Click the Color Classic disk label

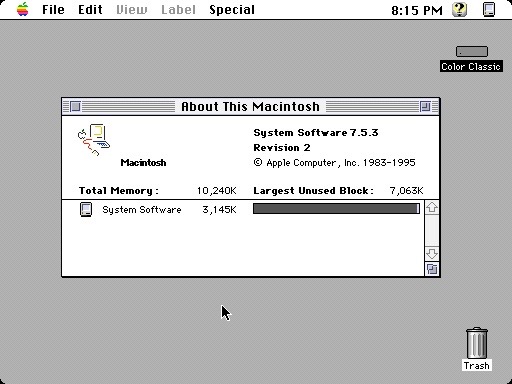pyautogui.click(x=471, y=67)
